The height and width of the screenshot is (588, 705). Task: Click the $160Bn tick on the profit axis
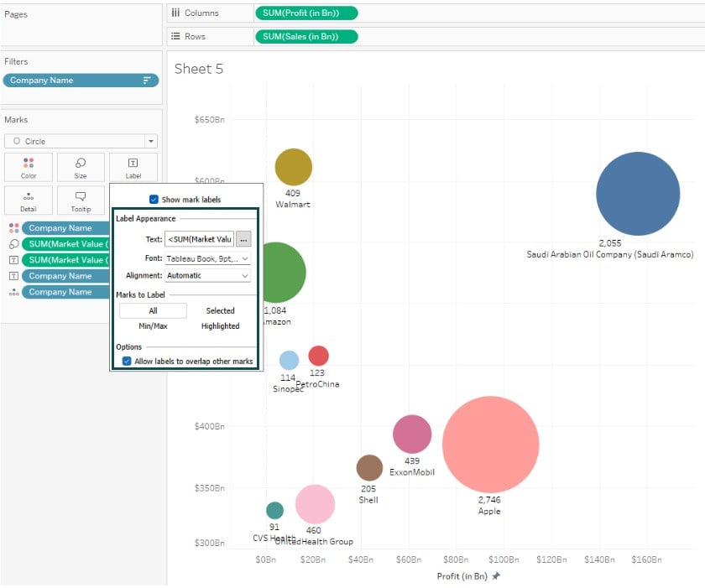(646, 559)
